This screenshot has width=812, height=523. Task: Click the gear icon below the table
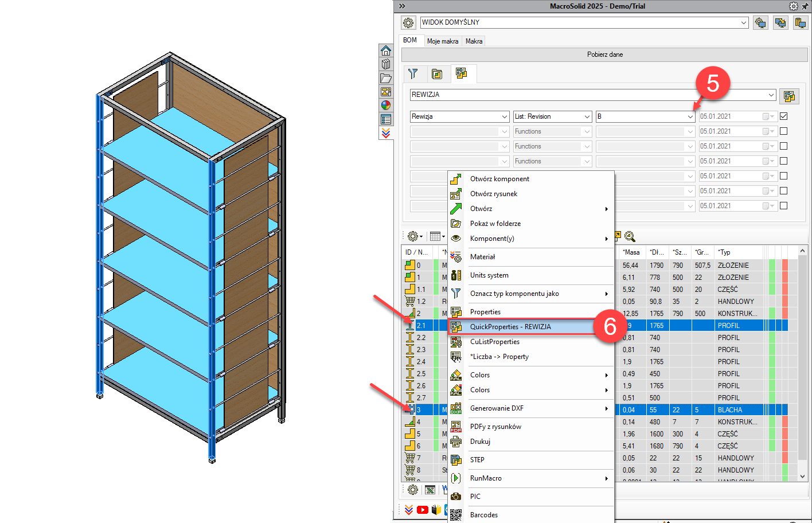click(x=412, y=490)
